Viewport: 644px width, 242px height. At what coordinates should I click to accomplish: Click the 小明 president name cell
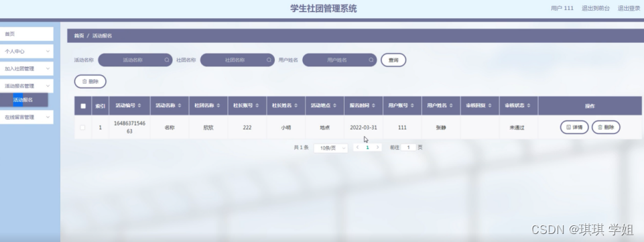[x=286, y=127]
